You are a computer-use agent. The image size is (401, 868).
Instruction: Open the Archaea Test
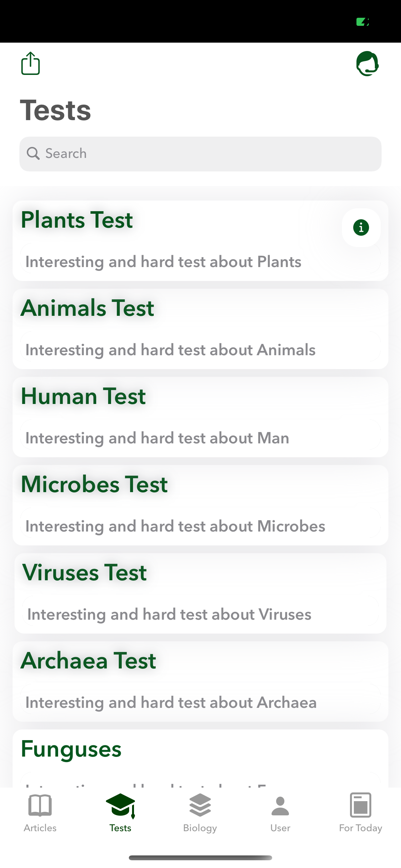(x=200, y=681)
